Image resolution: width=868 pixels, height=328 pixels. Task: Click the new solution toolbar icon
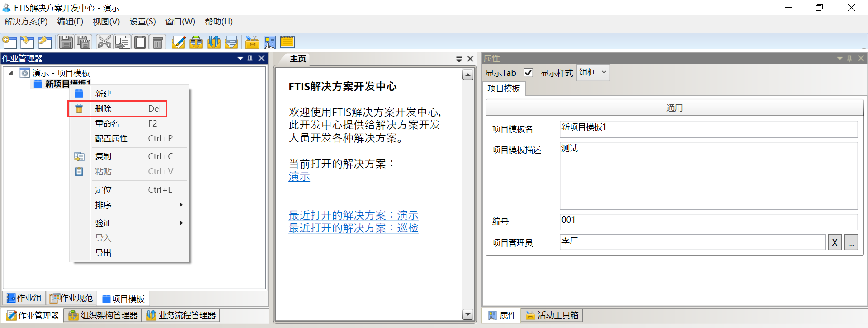click(x=10, y=42)
